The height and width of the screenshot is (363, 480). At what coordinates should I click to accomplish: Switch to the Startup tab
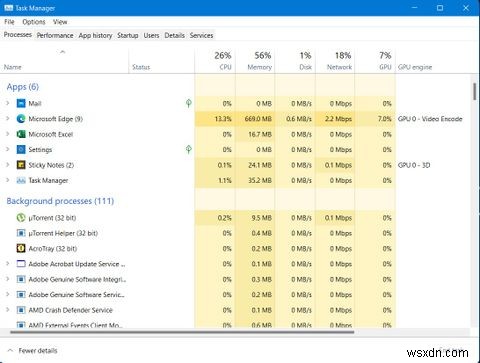coord(128,35)
